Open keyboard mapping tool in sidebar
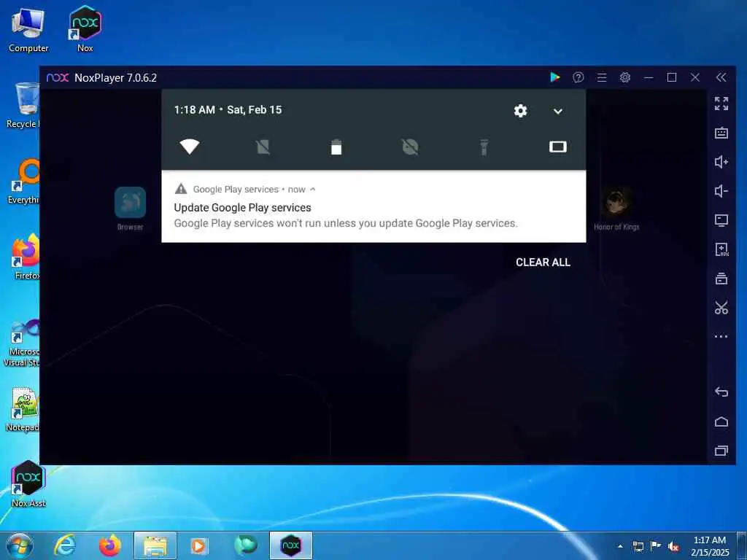Screen dimensions: 747x560 tap(721, 133)
